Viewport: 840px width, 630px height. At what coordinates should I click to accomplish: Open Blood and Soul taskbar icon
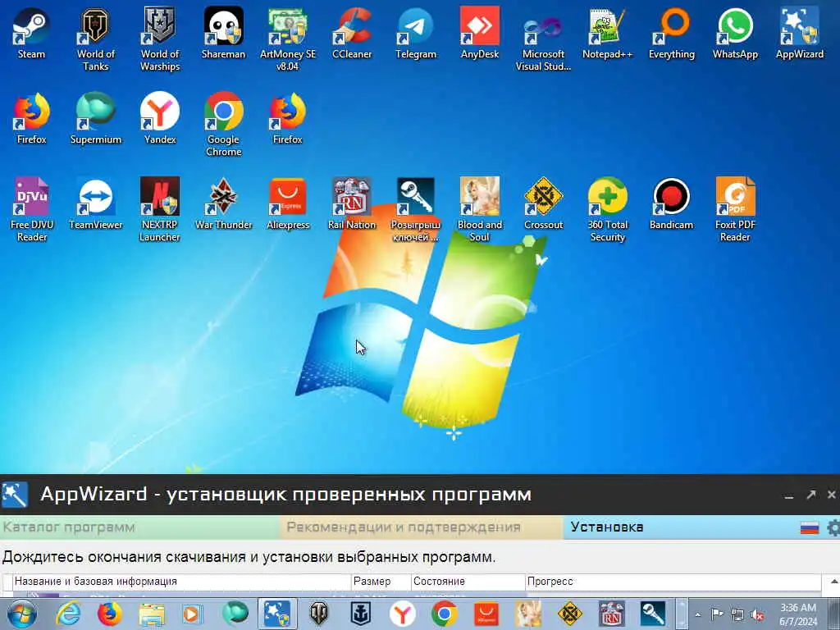tap(527, 614)
